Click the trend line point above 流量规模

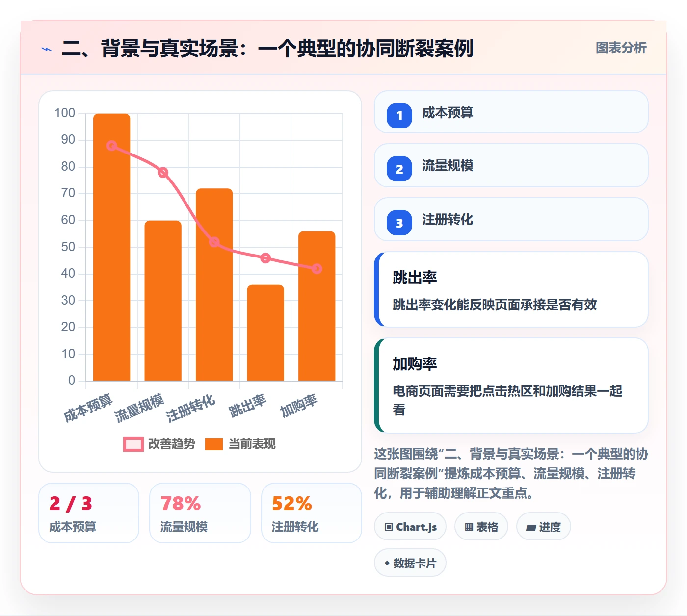pyautogui.click(x=163, y=173)
